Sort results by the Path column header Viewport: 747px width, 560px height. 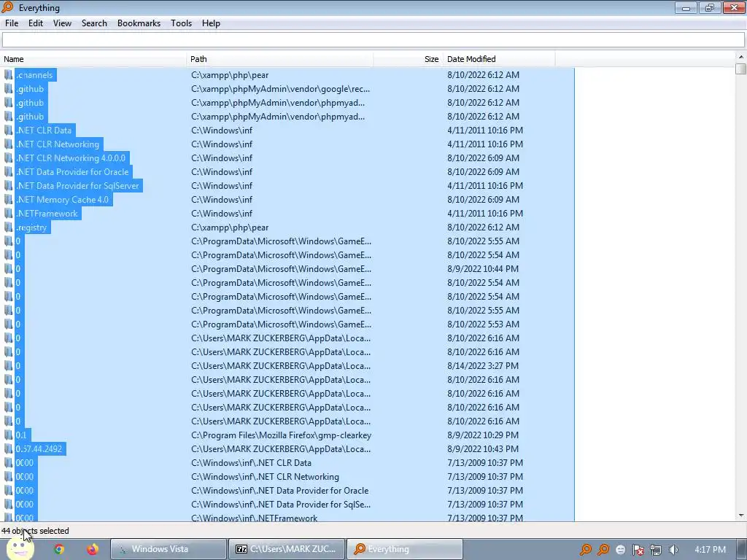tap(279, 59)
